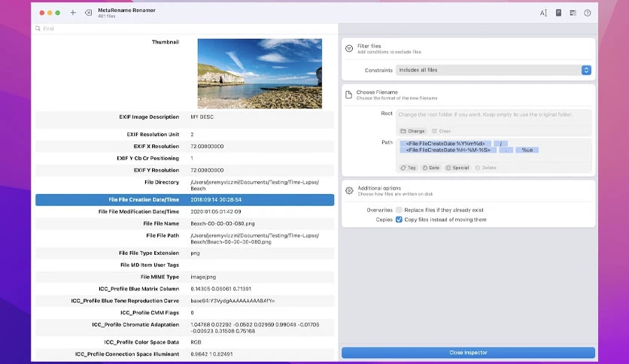The image size is (629, 364).
Task: Select the ICC_Profile Blue Matrix Column row
Action: (184, 289)
